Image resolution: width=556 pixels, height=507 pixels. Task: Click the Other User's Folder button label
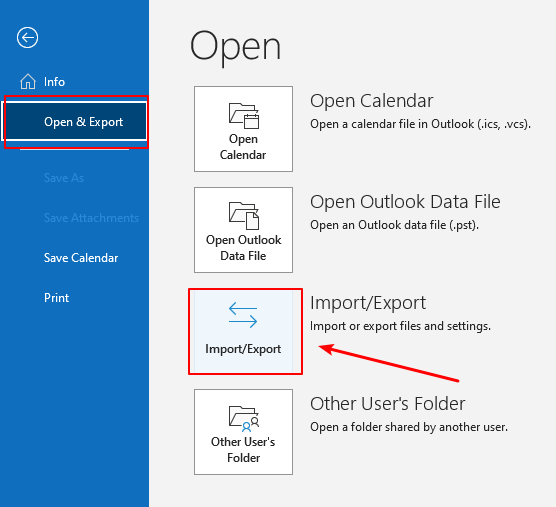[243, 450]
